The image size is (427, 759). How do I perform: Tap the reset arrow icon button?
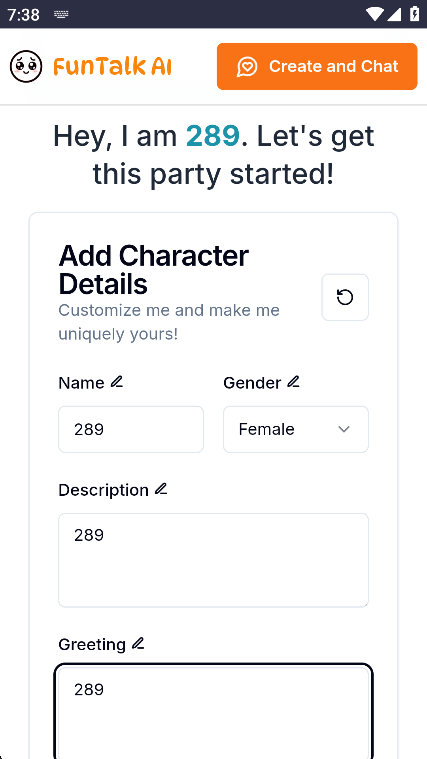pos(345,297)
